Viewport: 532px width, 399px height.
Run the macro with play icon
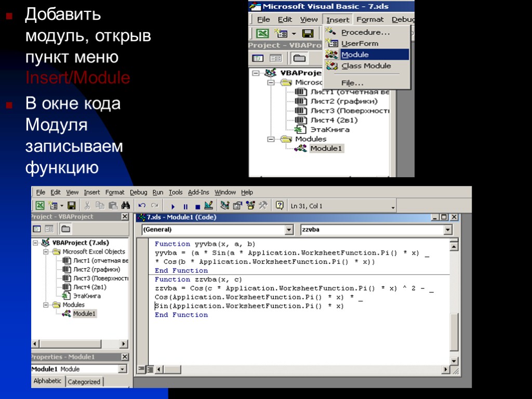tap(173, 206)
